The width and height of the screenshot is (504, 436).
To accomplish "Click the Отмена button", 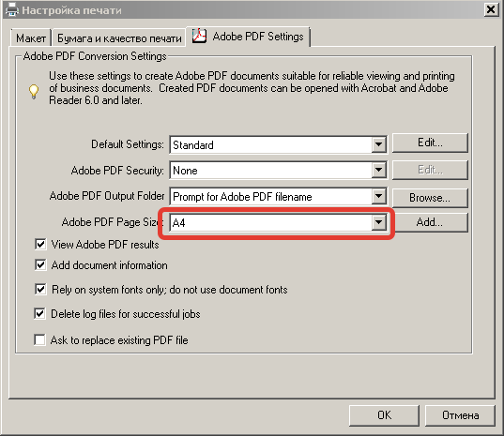I will (x=460, y=415).
